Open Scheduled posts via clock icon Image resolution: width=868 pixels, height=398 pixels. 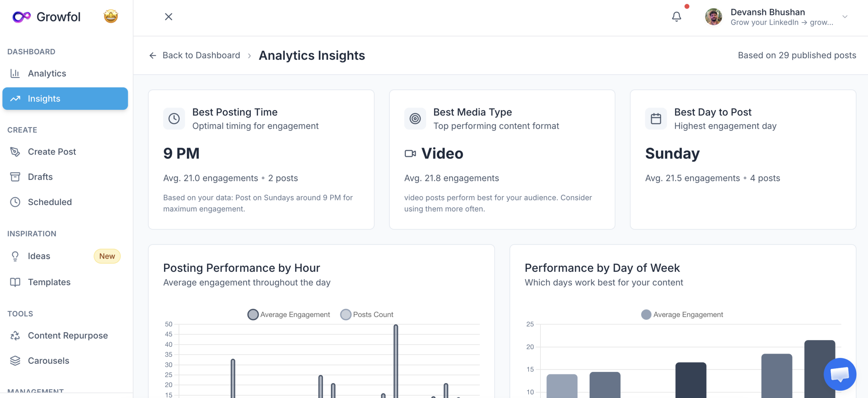click(x=15, y=202)
